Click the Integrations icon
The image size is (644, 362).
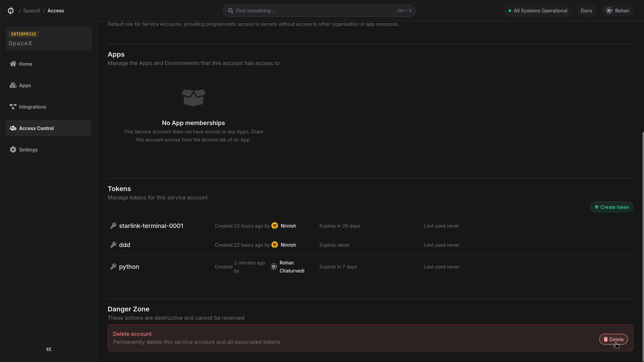click(13, 107)
